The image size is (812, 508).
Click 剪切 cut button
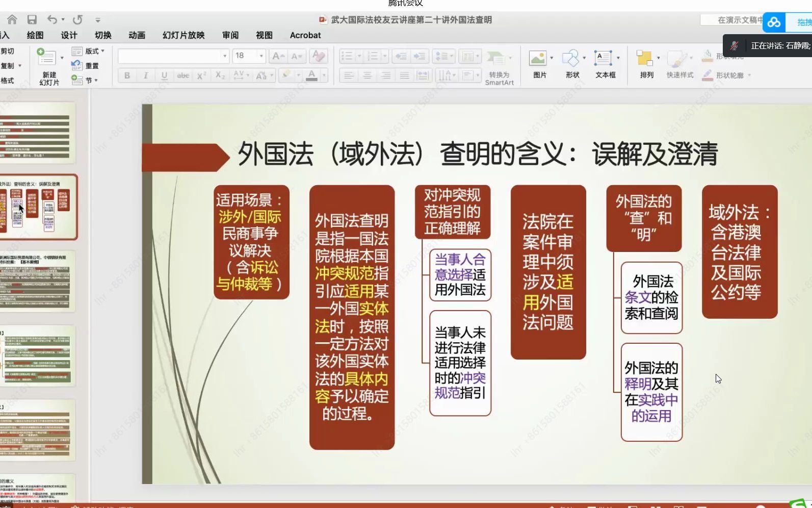tap(7, 51)
